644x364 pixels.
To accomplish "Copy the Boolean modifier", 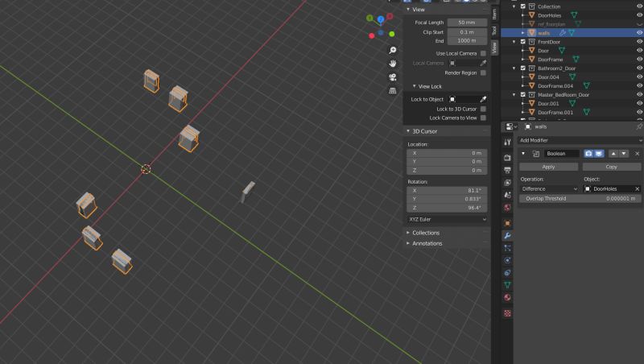I will tap(612, 167).
